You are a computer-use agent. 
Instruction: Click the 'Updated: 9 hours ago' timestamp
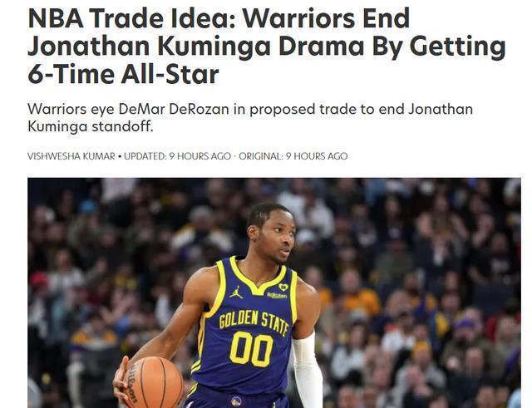point(177,156)
